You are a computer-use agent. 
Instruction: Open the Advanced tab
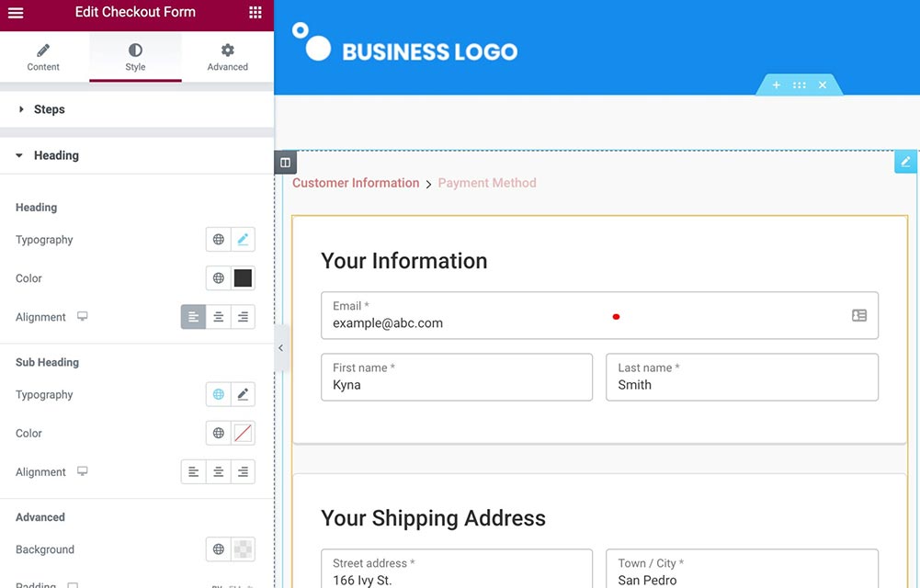click(227, 57)
